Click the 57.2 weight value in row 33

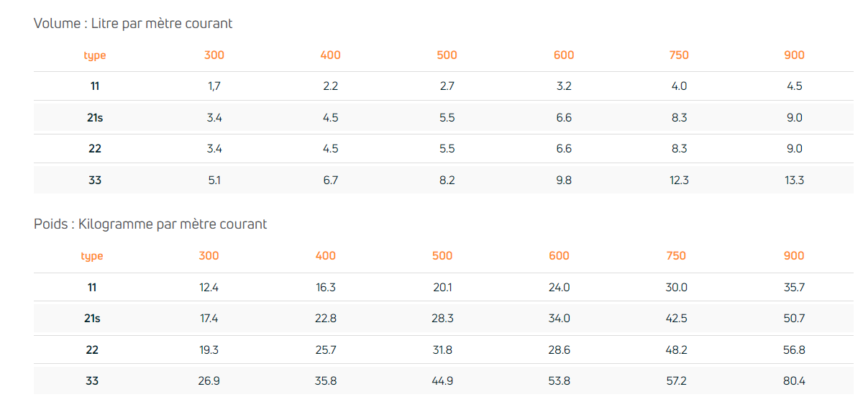676,381
